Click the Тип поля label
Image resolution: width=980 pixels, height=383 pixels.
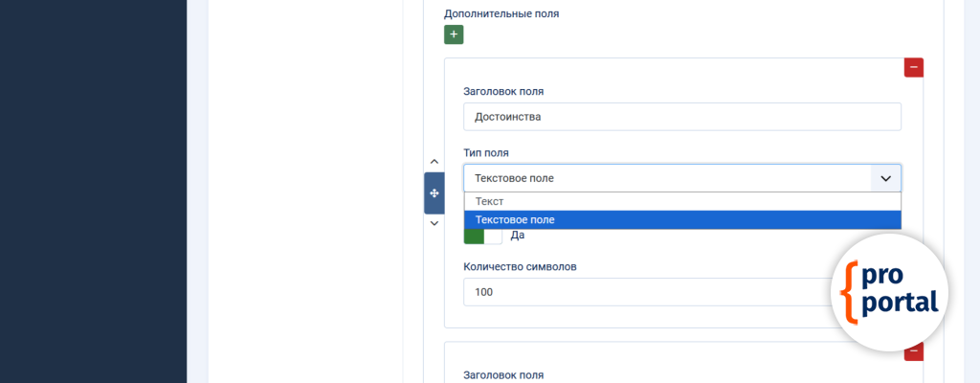[x=486, y=152]
